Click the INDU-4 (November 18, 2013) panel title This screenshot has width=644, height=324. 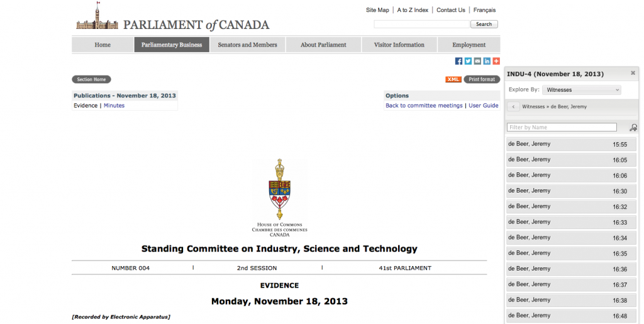(555, 74)
